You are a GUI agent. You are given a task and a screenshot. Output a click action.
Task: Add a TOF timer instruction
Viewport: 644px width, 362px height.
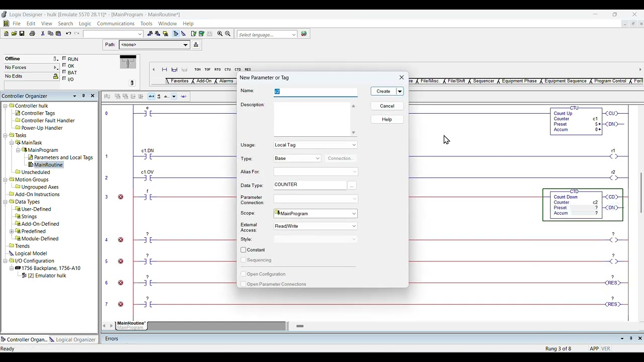(207, 69)
